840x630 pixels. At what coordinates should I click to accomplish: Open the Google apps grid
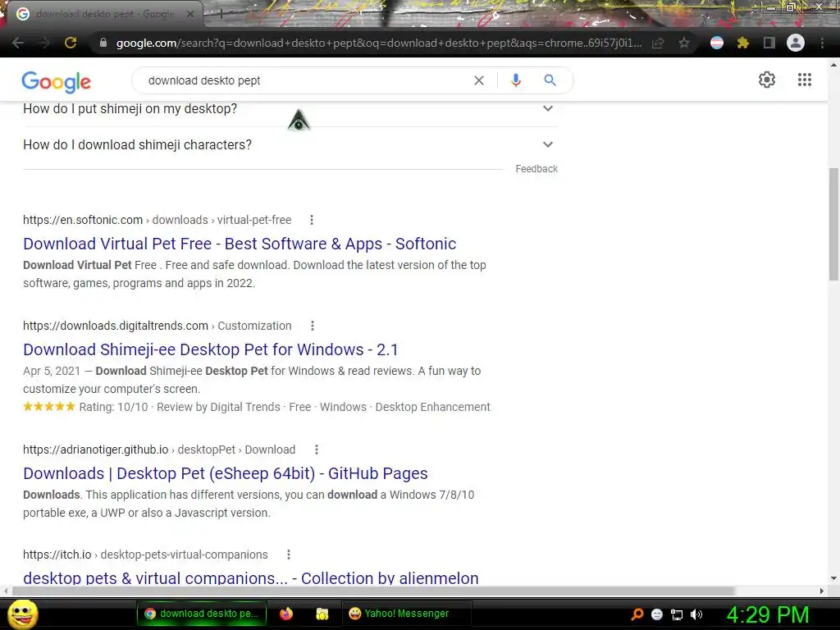click(805, 80)
